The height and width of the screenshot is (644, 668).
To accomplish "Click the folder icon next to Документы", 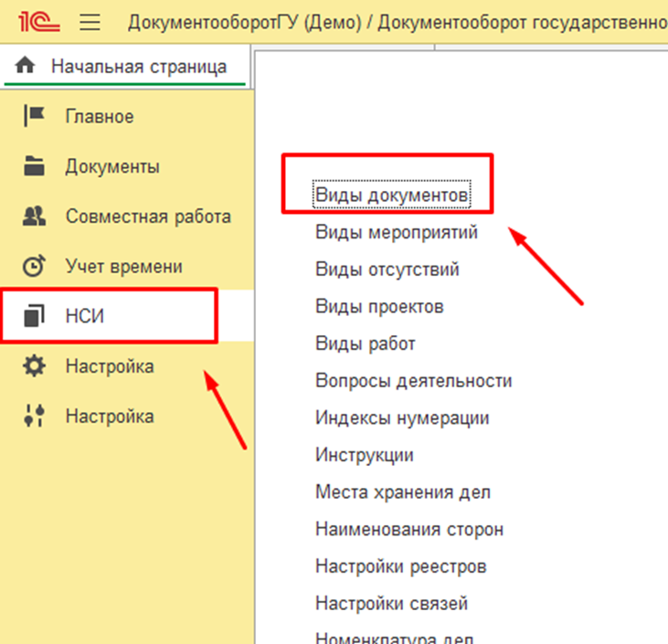I will pos(34,166).
